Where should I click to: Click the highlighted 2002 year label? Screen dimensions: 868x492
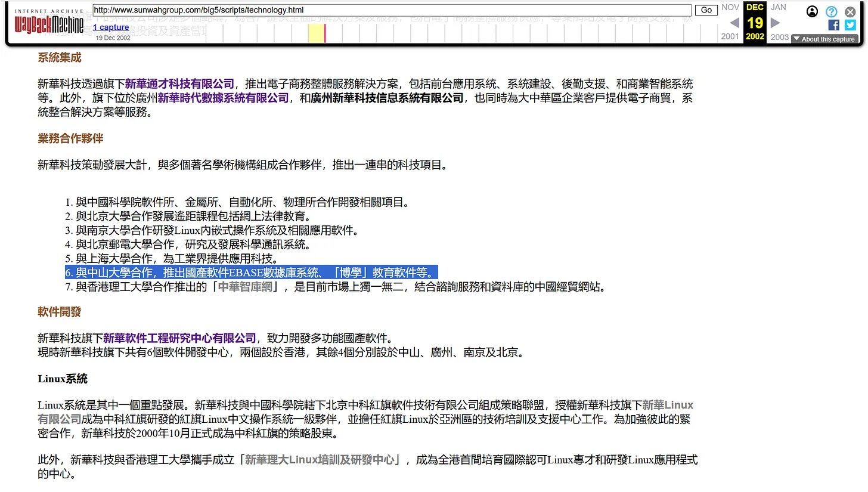(755, 36)
